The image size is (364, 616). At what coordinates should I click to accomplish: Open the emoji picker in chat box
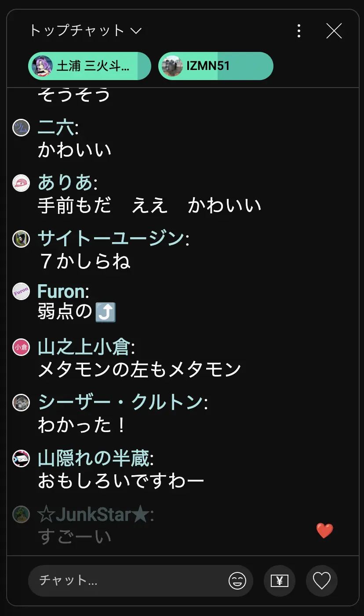click(237, 581)
